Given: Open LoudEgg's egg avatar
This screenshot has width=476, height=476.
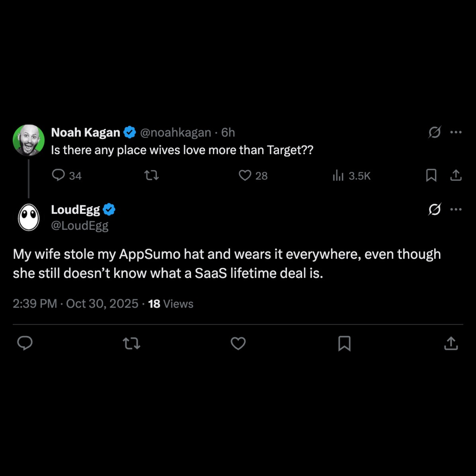Looking at the screenshot, I should coord(29,217).
